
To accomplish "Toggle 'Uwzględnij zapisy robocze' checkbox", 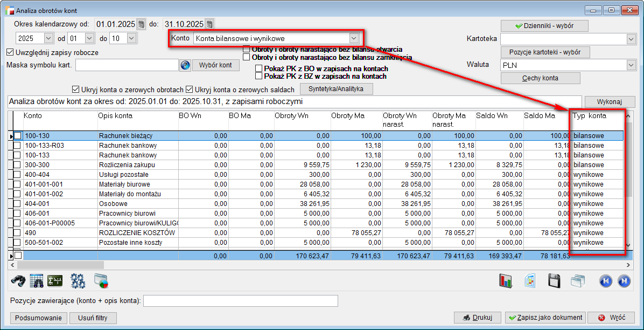I will tap(10, 52).
